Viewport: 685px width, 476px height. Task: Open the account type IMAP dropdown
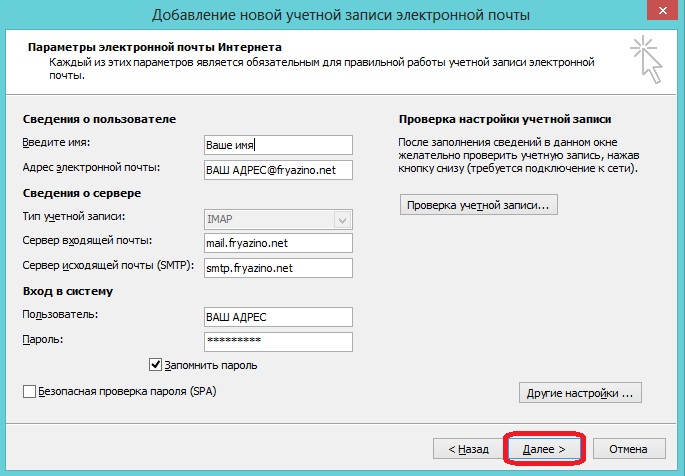pyautogui.click(x=342, y=219)
